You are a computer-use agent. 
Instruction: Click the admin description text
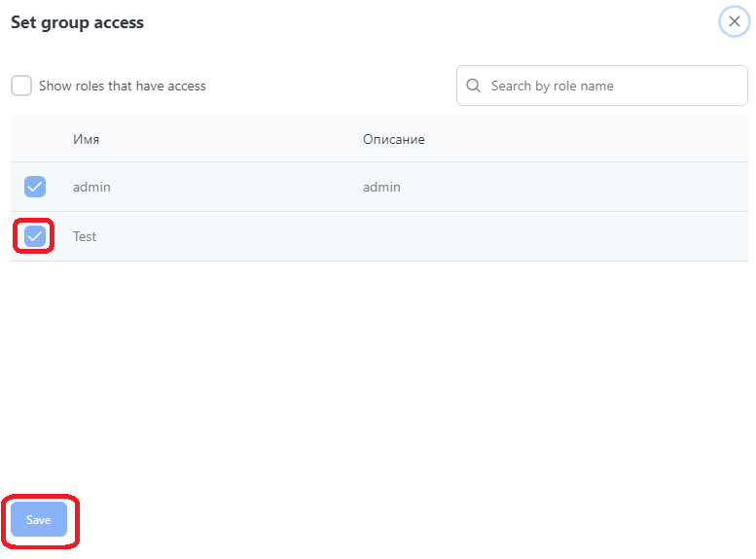pos(381,187)
